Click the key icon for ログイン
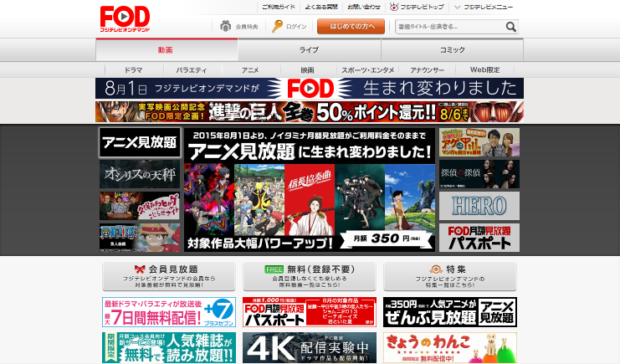The width and height of the screenshot is (620, 364). (277, 26)
